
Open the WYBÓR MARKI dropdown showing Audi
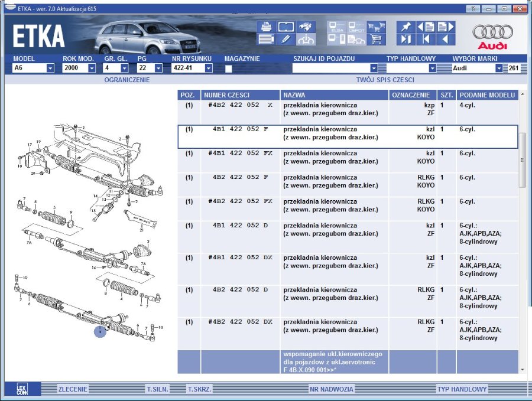(498, 68)
